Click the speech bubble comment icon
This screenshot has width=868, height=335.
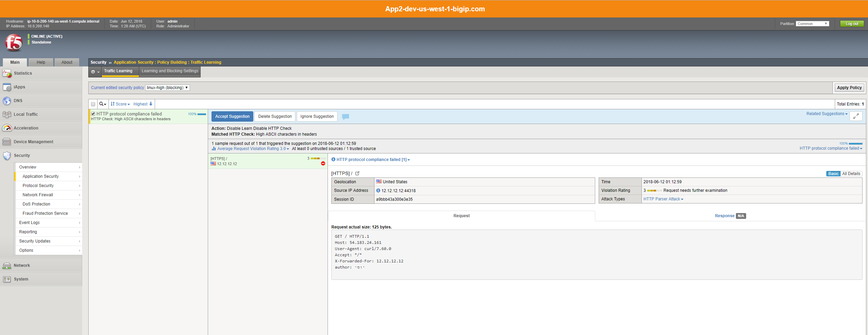pyautogui.click(x=346, y=117)
